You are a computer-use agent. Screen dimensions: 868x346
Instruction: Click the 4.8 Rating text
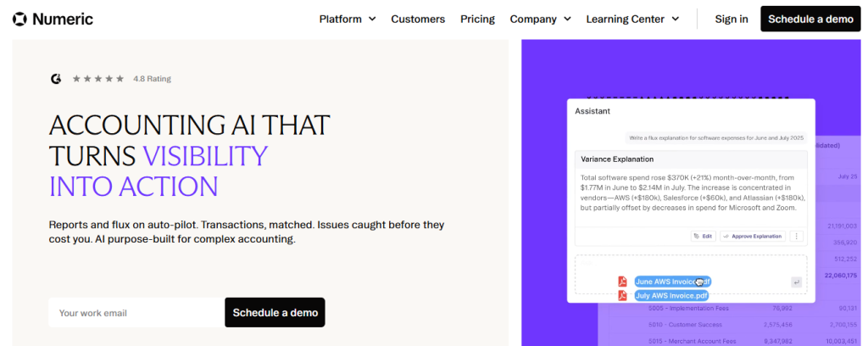click(153, 79)
